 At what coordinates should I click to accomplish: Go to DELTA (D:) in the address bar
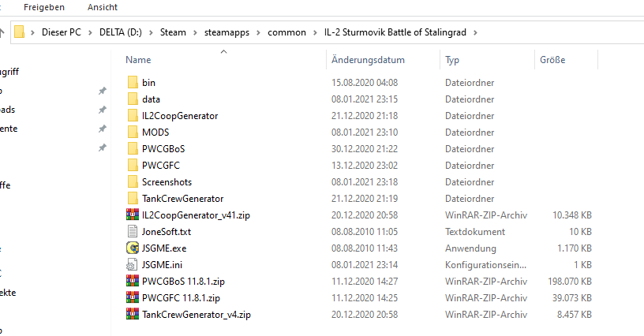(x=120, y=32)
